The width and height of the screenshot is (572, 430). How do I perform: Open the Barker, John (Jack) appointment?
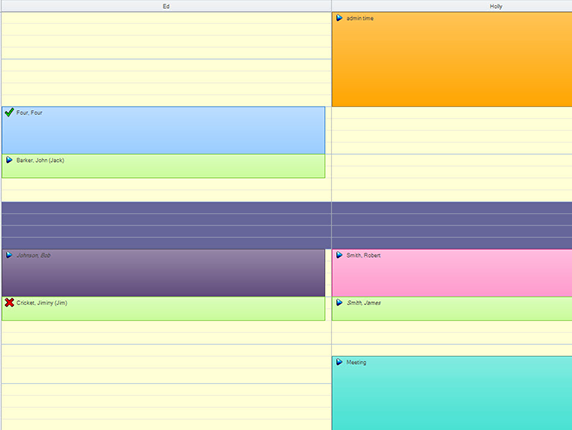point(163,166)
